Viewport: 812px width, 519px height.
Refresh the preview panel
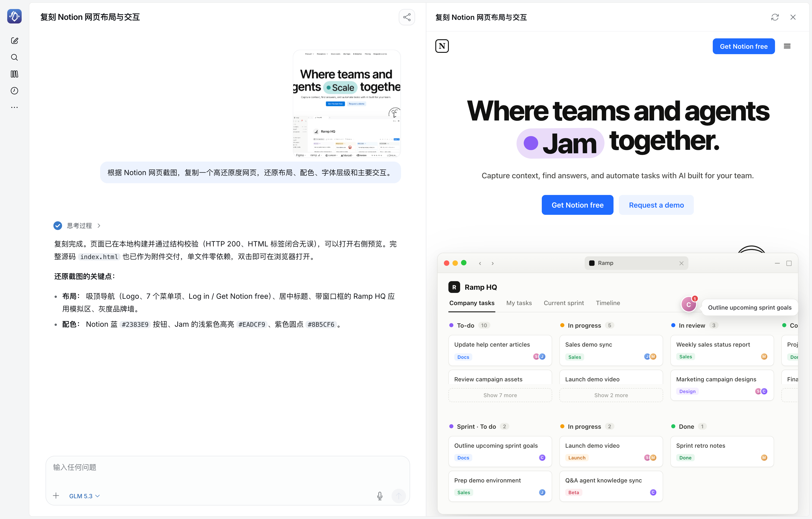pos(775,17)
